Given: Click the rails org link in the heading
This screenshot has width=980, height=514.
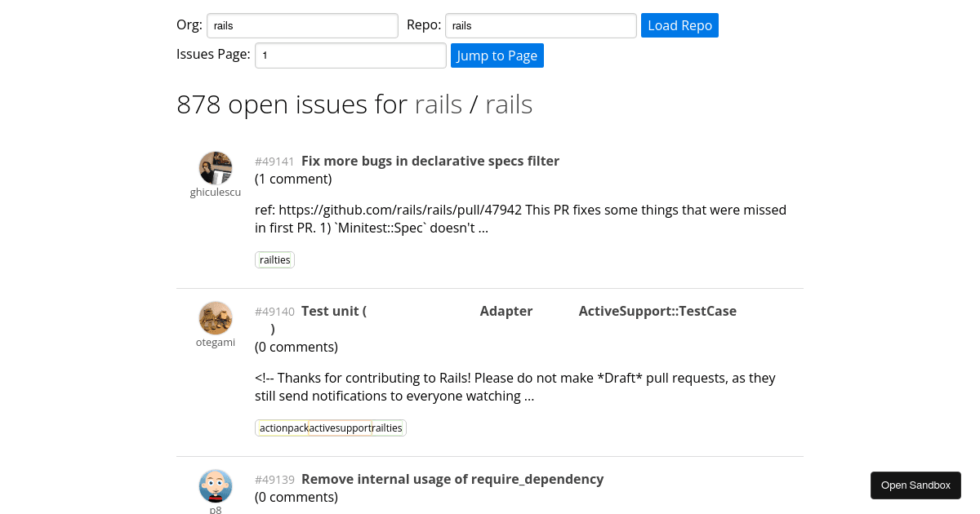Looking at the screenshot, I should (439, 104).
